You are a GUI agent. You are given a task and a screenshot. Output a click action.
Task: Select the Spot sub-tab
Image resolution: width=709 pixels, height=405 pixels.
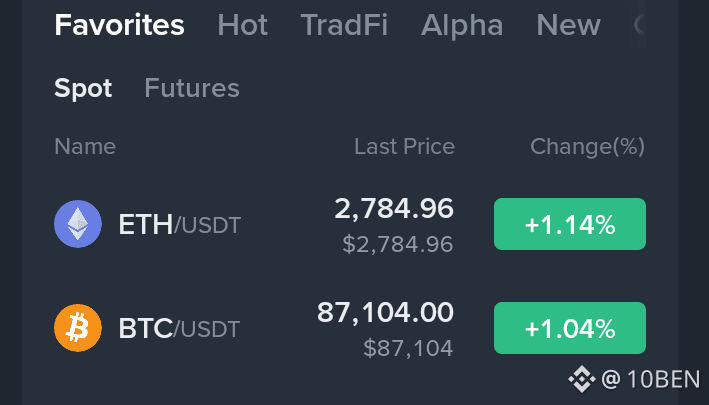pyautogui.click(x=83, y=89)
